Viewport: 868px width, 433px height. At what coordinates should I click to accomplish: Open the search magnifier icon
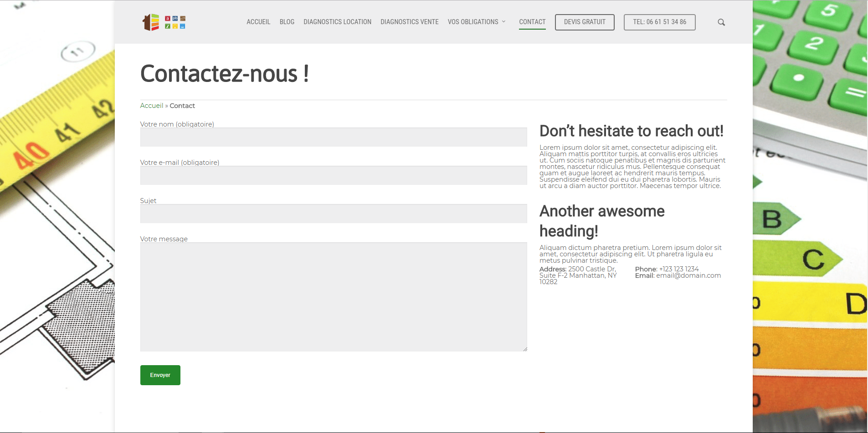721,22
